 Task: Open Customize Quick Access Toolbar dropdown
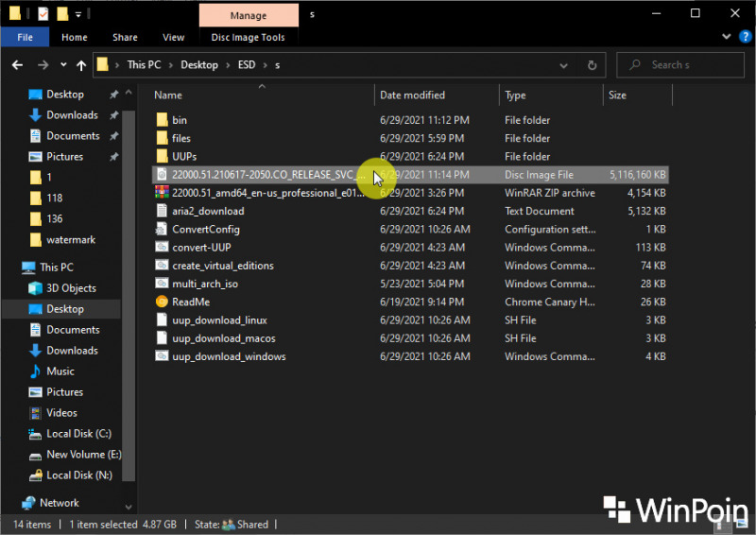click(x=78, y=14)
